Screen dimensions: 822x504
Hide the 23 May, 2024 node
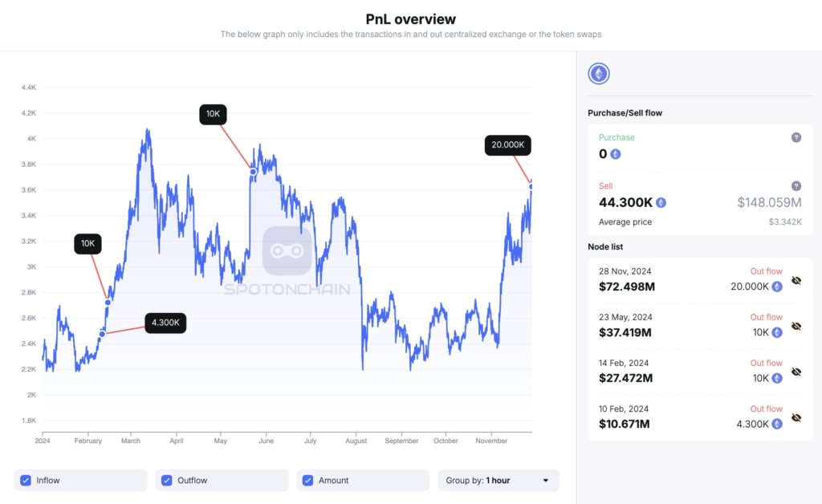[796, 327]
